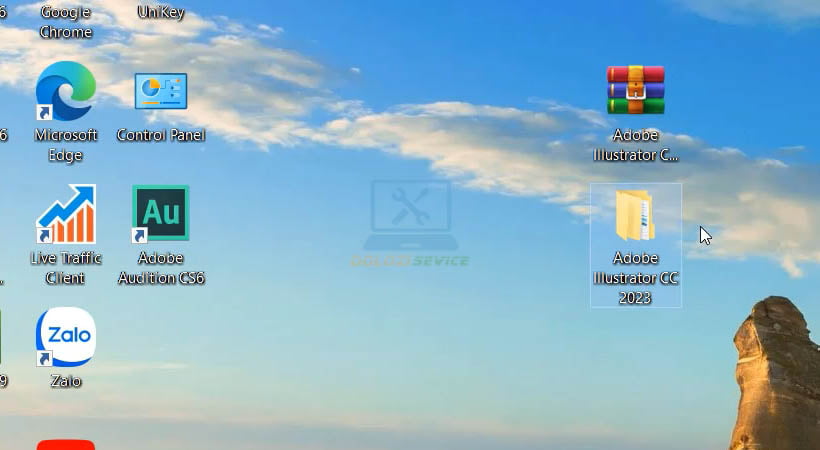Select the Microsoft Edge desktop icon
This screenshot has height=450, width=820.
(x=65, y=91)
